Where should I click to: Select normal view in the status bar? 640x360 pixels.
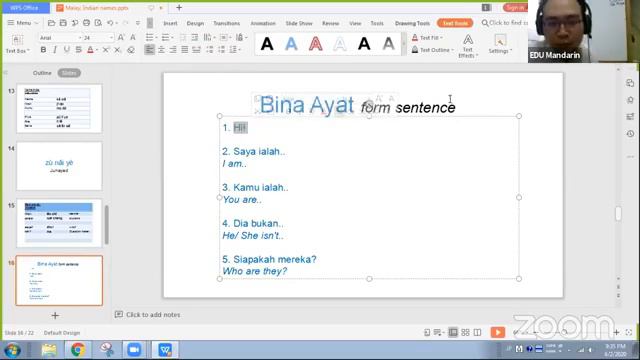(x=453, y=333)
